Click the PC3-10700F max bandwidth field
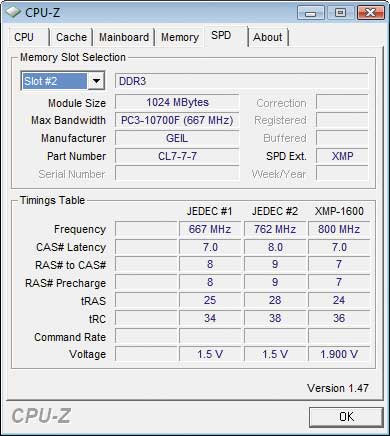 (177, 120)
